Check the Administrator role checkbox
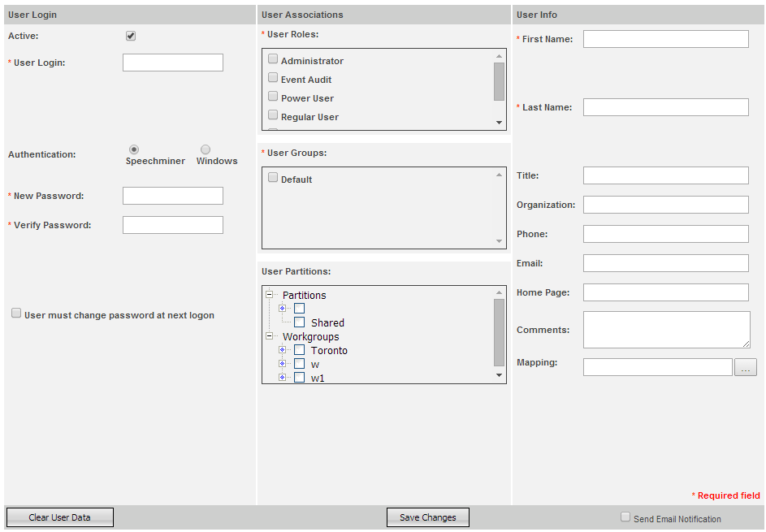Image resolution: width=766 pixels, height=532 pixels. [x=273, y=59]
